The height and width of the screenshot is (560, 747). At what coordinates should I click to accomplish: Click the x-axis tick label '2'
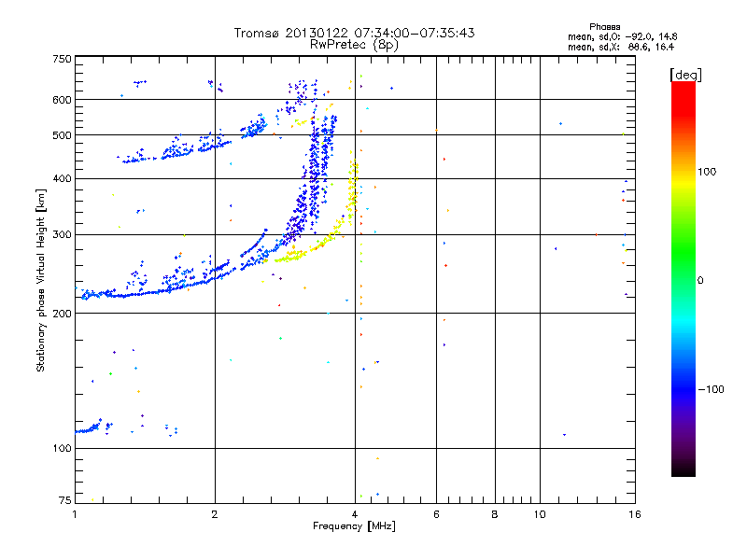click(x=215, y=514)
